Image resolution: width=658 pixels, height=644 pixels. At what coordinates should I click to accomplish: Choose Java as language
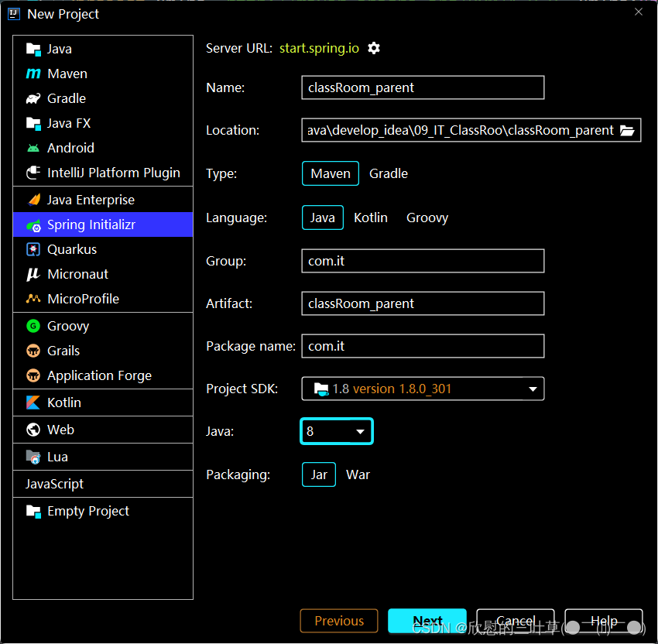coord(322,218)
